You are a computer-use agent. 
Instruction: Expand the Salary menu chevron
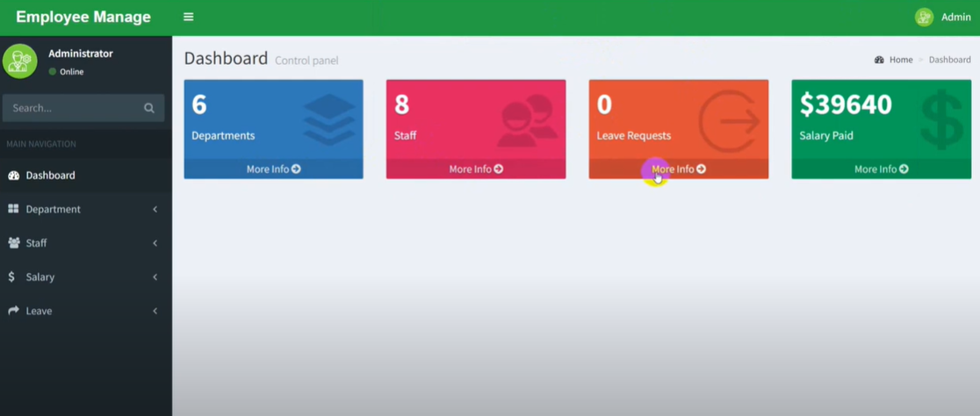point(155,277)
